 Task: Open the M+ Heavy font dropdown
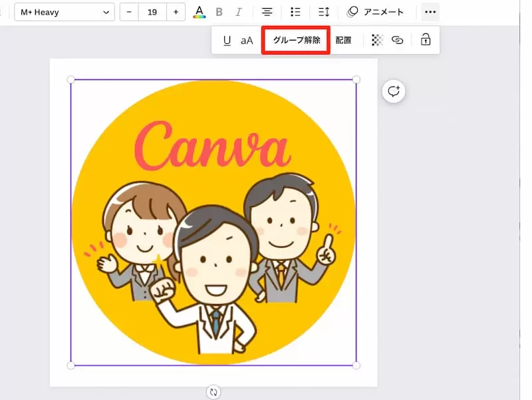tap(65, 12)
